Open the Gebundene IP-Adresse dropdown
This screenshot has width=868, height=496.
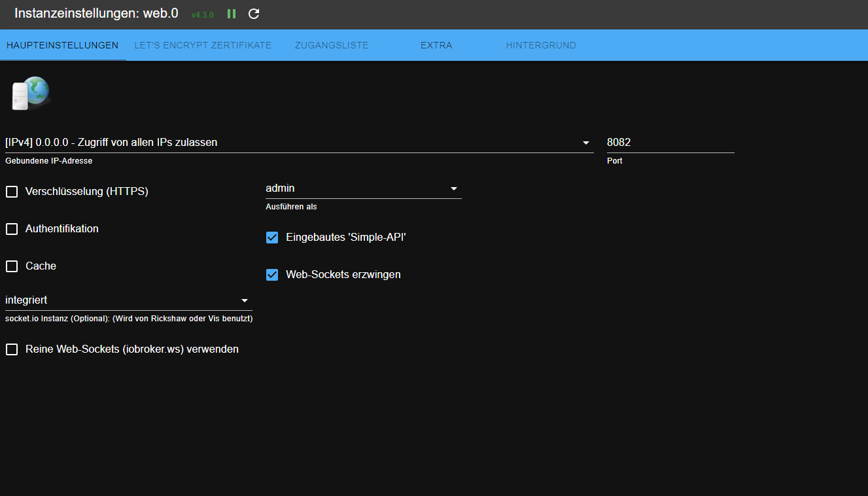[299, 143]
